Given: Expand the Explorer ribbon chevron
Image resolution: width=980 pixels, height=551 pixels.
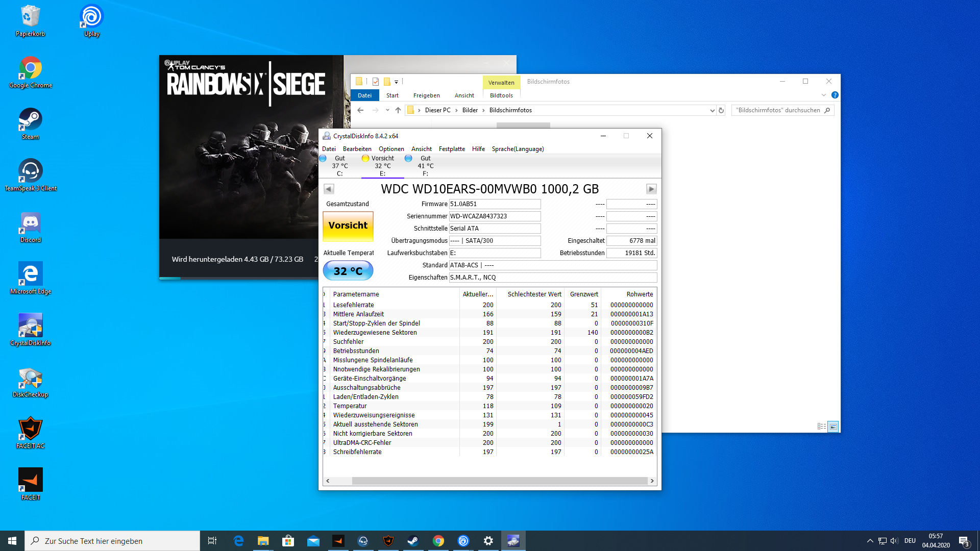Looking at the screenshot, I should tap(823, 95).
